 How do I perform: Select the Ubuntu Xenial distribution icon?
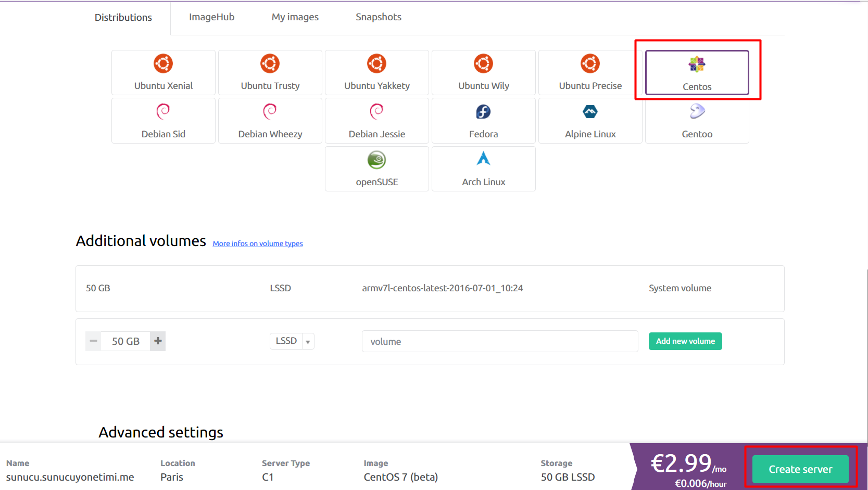point(163,63)
